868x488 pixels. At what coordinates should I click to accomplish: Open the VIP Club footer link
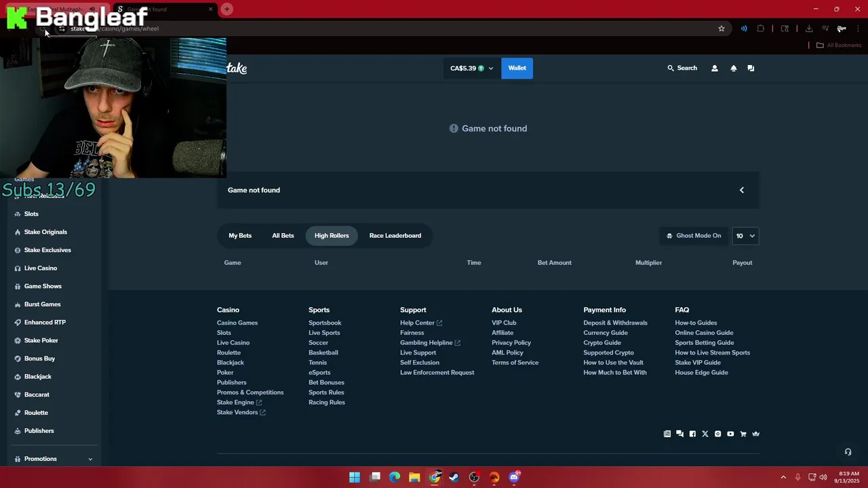click(504, 323)
